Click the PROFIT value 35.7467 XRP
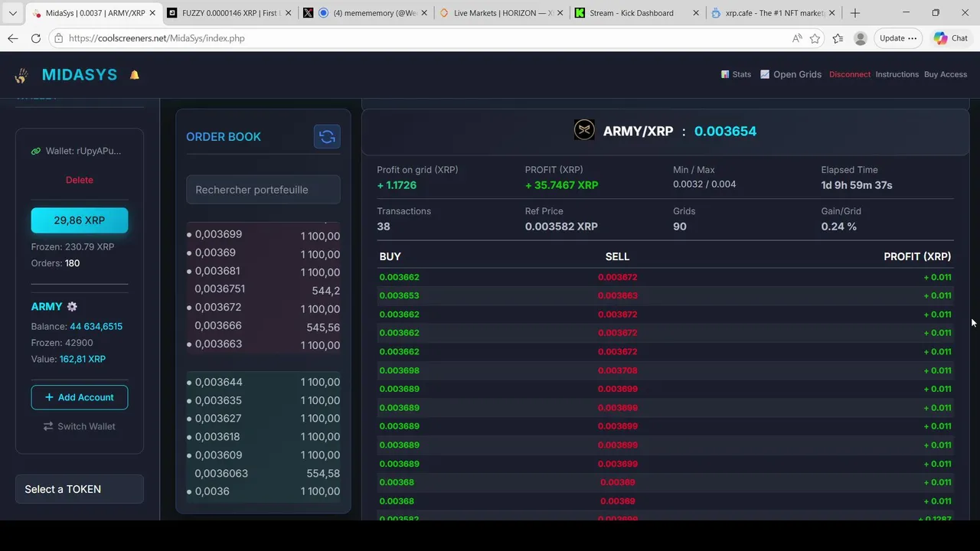The width and height of the screenshot is (980, 551). [x=562, y=185]
